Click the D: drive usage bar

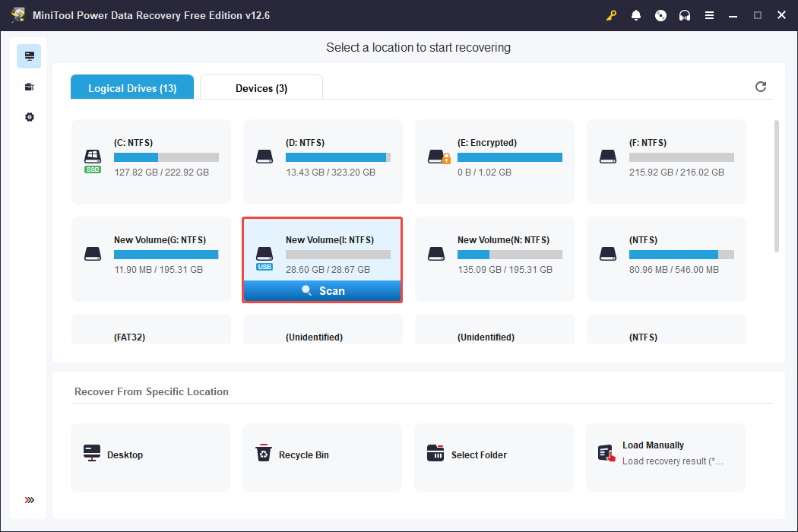(x=338, y=157)
